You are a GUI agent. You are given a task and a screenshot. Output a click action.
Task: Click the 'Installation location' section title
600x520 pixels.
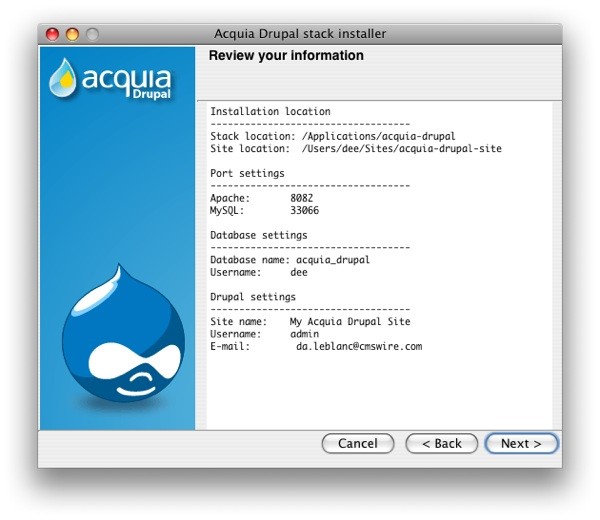pos(270,111)
